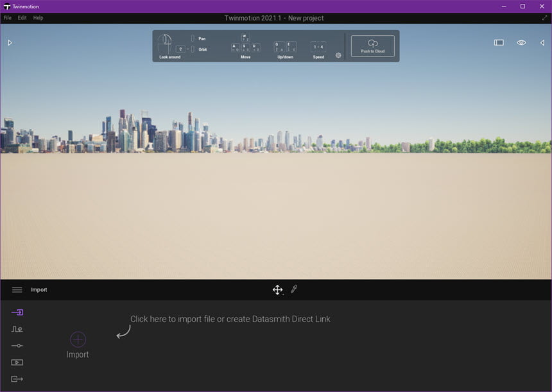Select the Export icon in sidebar
Viewport: 552px width, 392px height.
[17, 379]
